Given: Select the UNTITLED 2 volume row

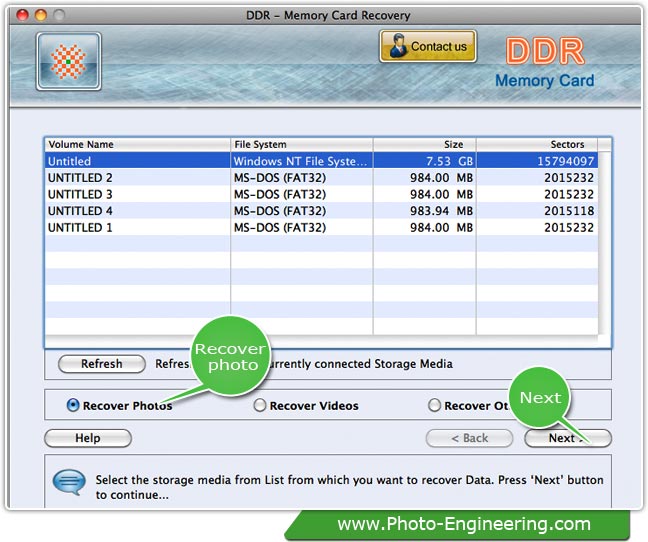Looking at the screenshot, I should point(322,178).
